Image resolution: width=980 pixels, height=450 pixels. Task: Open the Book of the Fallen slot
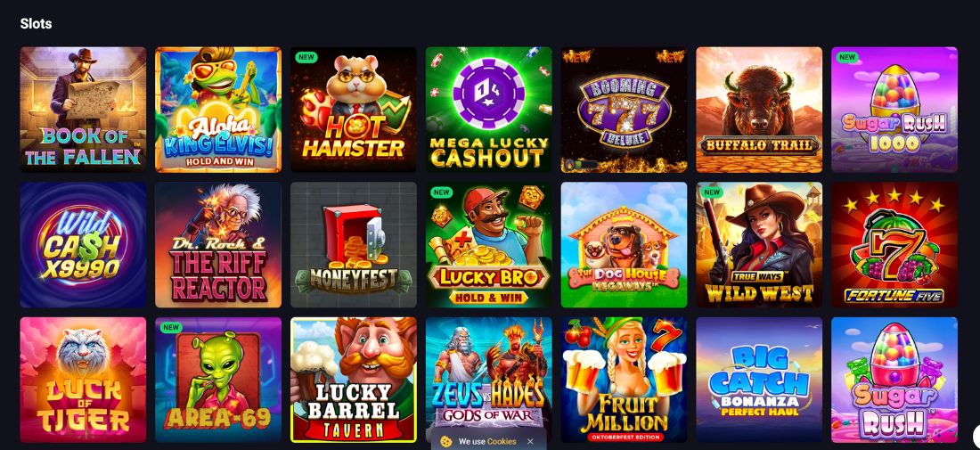(83, 110)
